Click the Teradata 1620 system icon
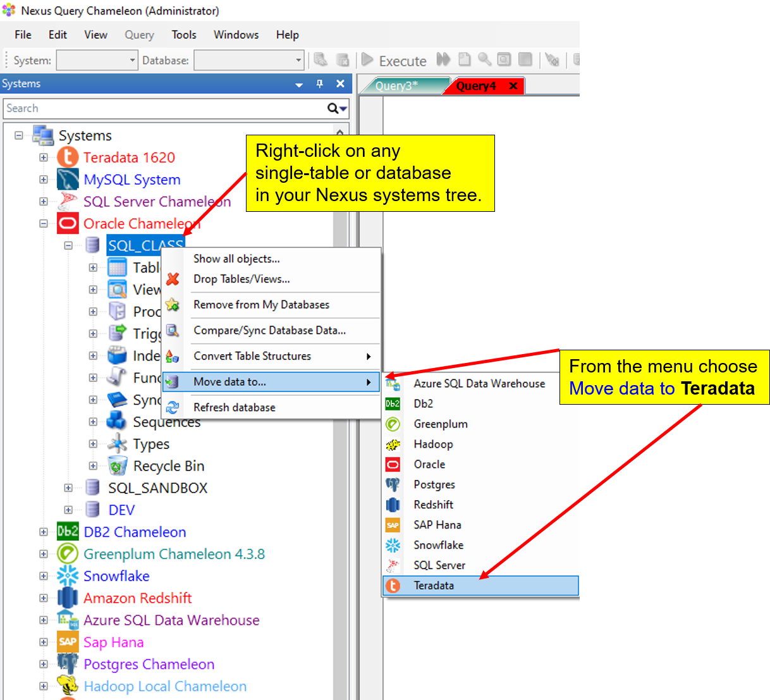770x700 pixels. pyautogui.click(x=68, y=157)
